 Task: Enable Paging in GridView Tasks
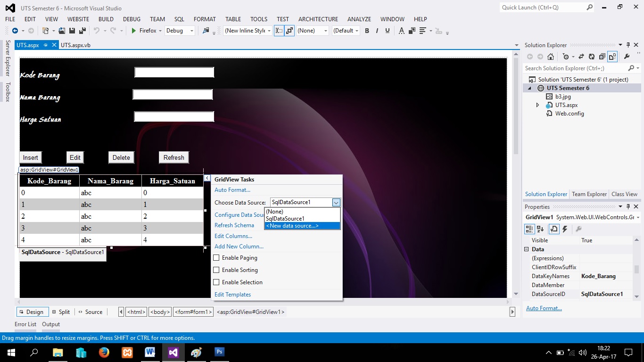coord(216,258)
